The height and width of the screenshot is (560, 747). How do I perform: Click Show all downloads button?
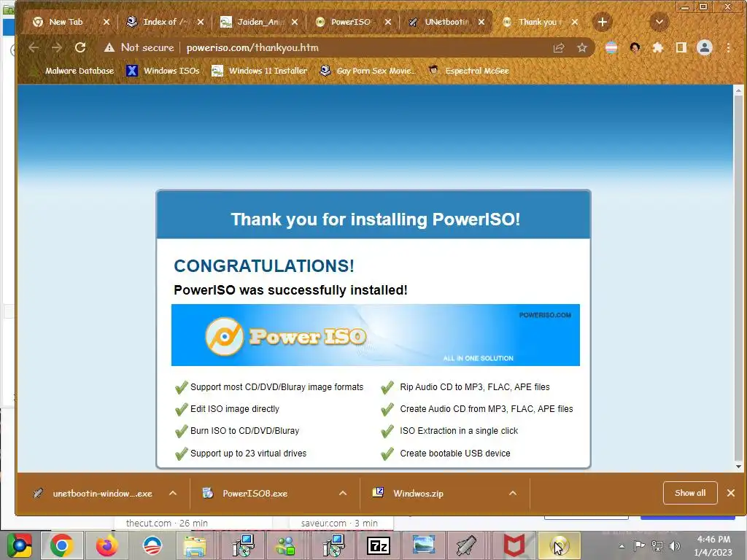pos(690,493)
